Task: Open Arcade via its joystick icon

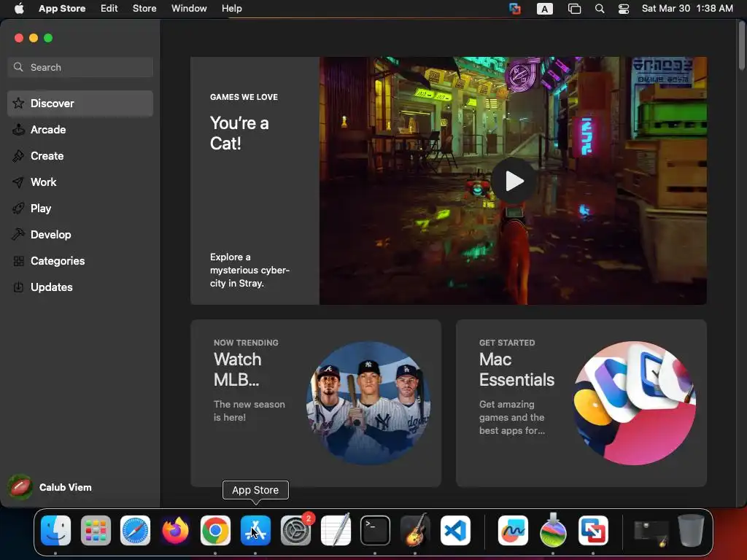Action: click(x=18, y=130)
